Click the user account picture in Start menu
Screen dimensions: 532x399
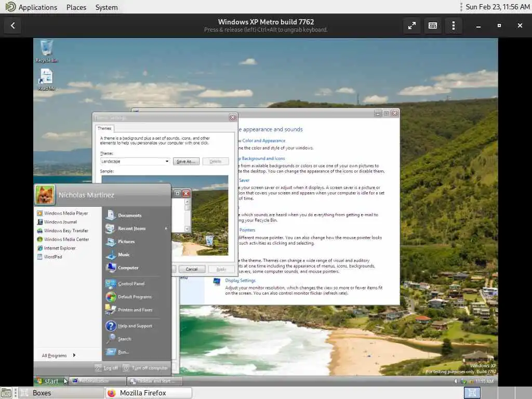(45, 195)
